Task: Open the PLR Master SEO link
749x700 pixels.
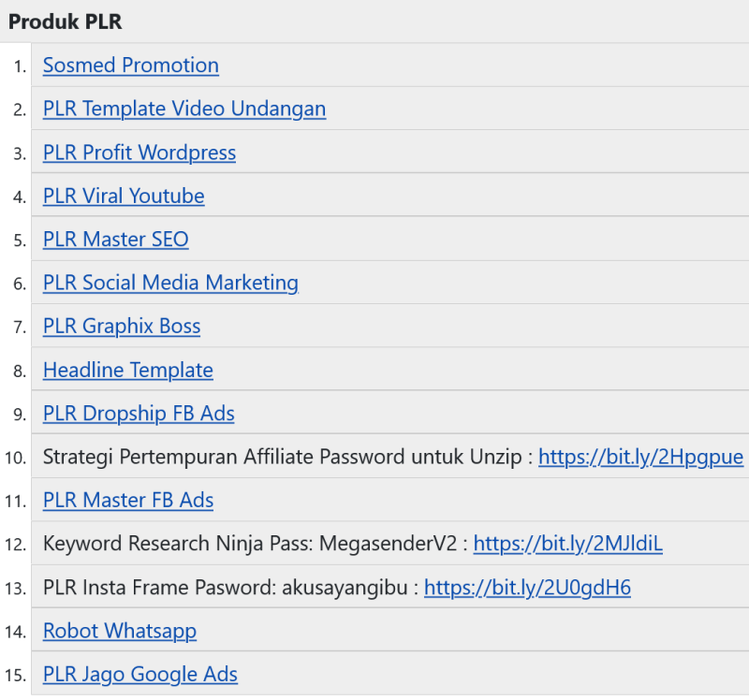Action: tap(115, 240)
